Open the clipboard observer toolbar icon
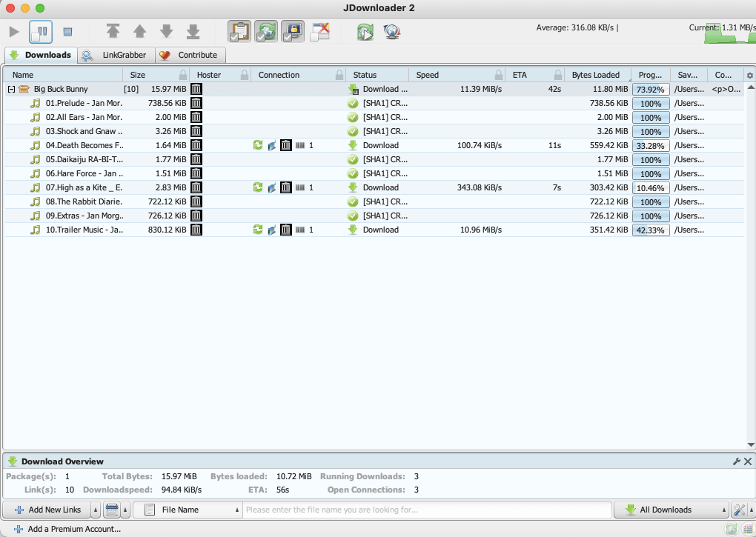Viewport: 756px width, 537px height. 239,31
